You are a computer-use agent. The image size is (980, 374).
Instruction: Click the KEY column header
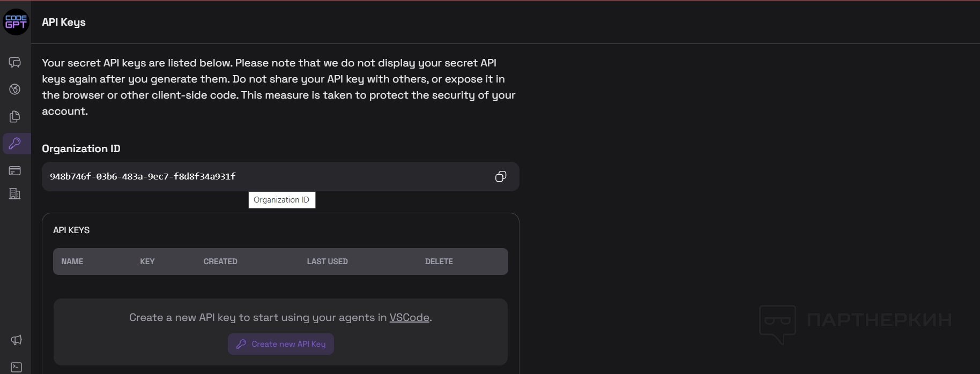[x=147, y=261]
